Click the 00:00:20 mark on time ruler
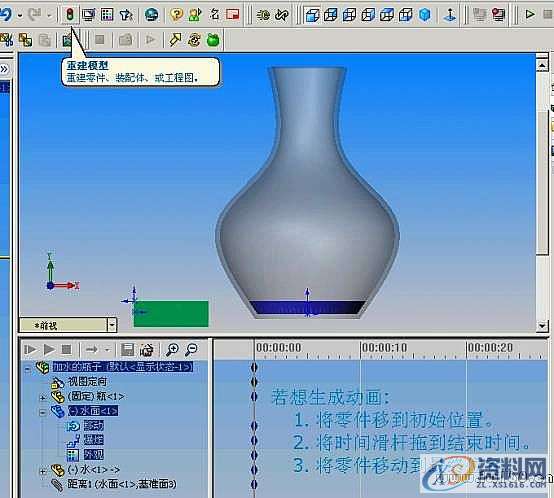Image resolution: width=554 pixels, height=498 pixels. (x=490, y=348)
